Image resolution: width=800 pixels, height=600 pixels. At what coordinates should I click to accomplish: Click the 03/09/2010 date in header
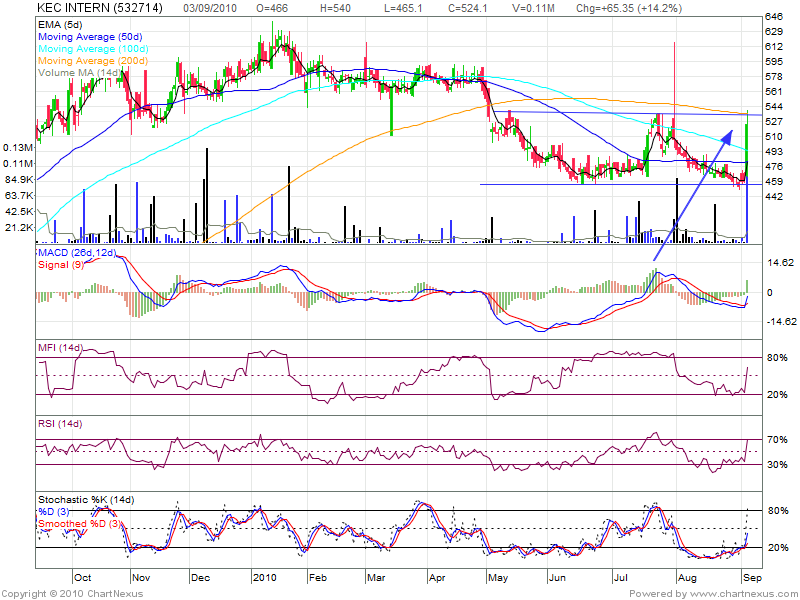(212, 7)
